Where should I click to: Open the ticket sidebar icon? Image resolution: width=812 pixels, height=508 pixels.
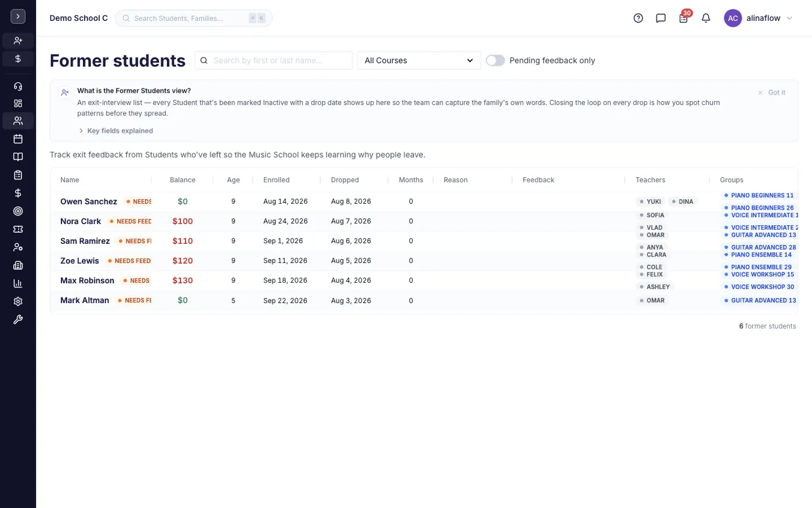click(18, 229)
